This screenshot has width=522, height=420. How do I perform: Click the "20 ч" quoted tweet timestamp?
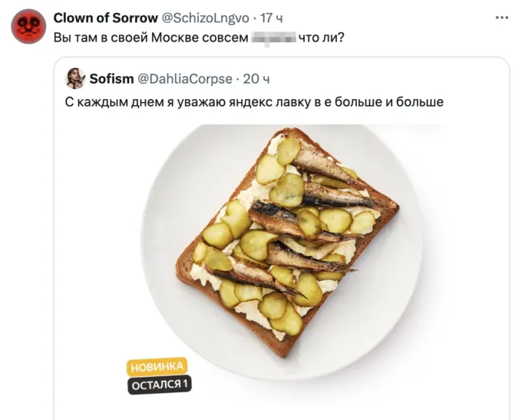256,78
